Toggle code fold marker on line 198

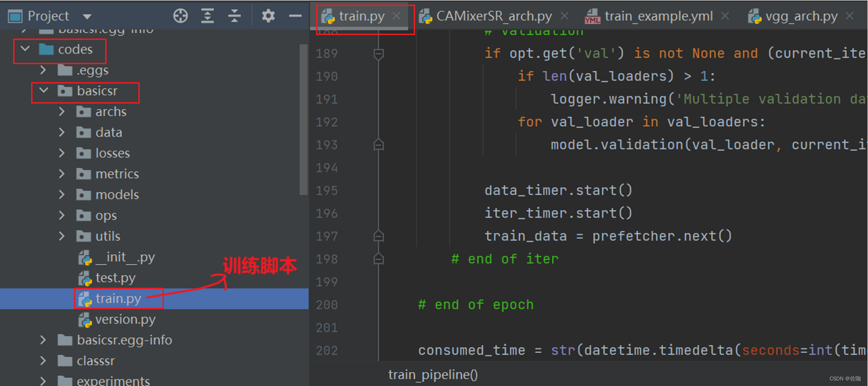[378, 259]
